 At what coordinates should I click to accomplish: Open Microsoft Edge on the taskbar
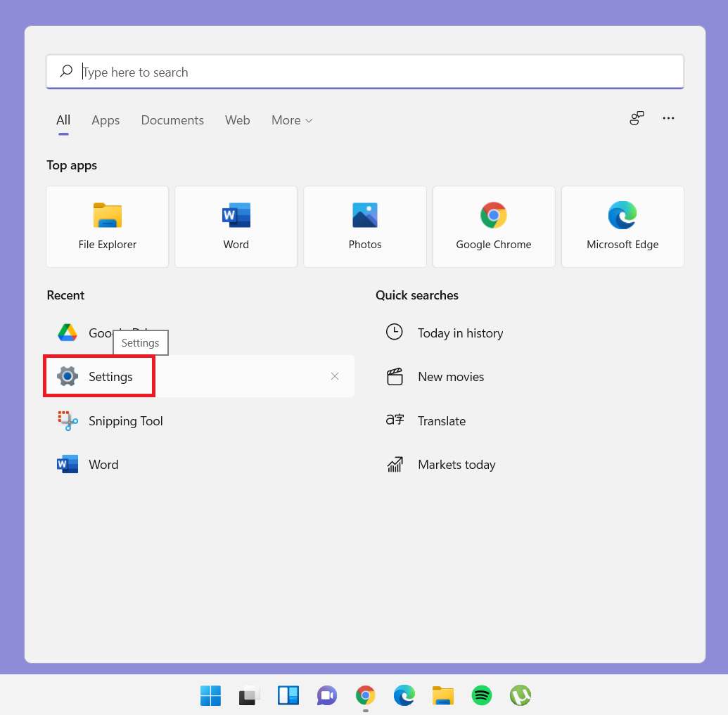[404, 695]
